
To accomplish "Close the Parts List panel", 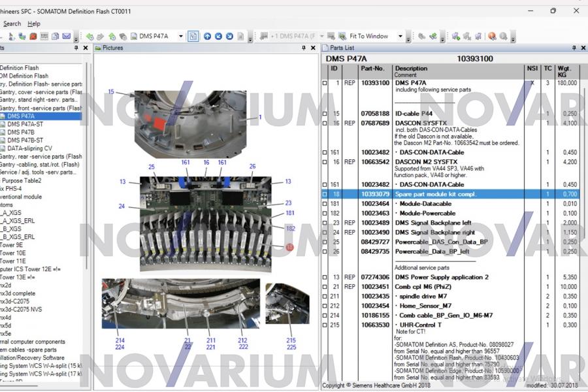I will click(583, 48).
